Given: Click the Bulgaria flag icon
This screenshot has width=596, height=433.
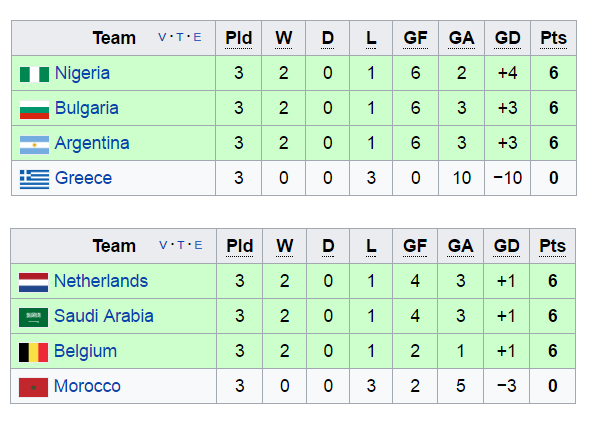Looking at the screenshot, I should [x=34, y=109].
